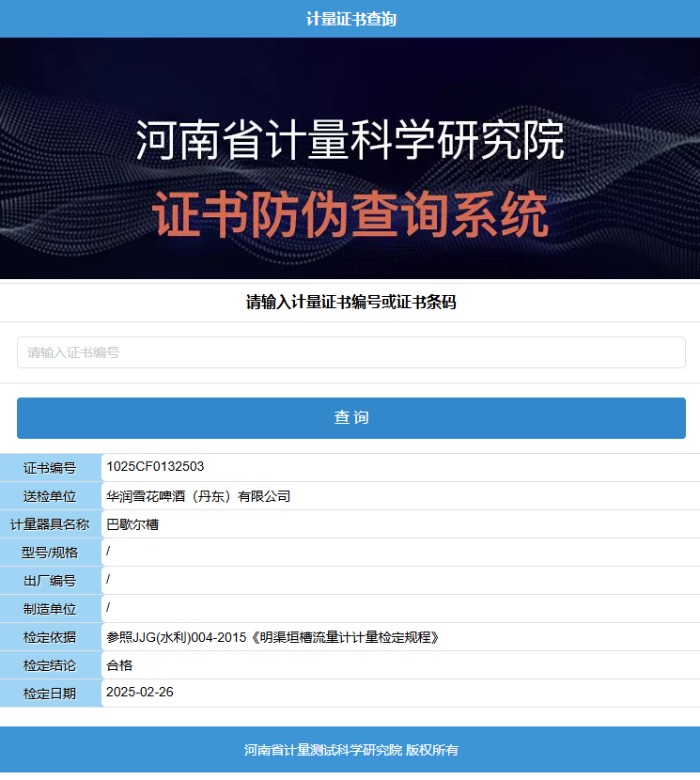Click the 计量器具名称 label cell
The width and height of the screenshot is (700, 780).
(x=50, y=524)
